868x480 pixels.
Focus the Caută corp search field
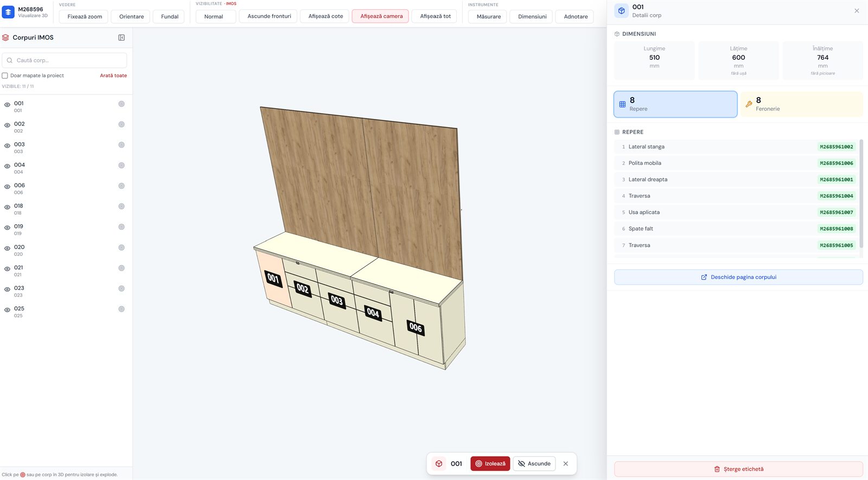click(x=65, y=60)
